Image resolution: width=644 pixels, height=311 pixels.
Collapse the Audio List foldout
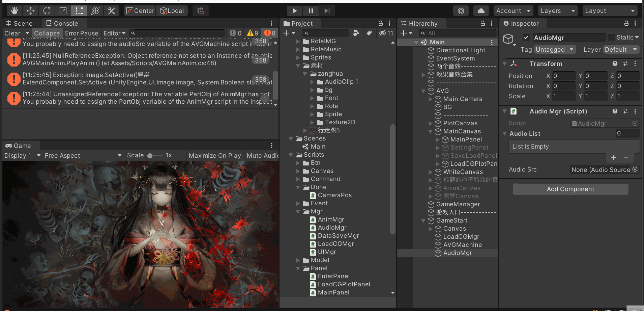point(505,133)
